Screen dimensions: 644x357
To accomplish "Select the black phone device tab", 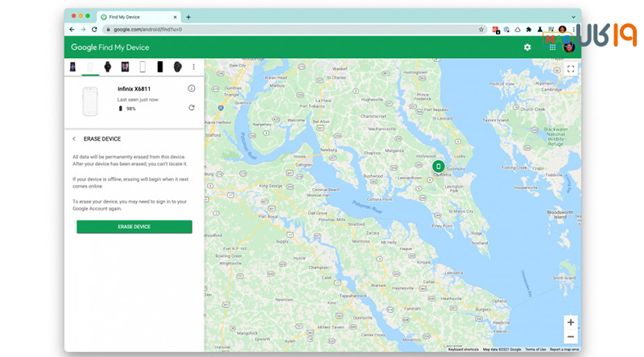I will pos(159,67).
